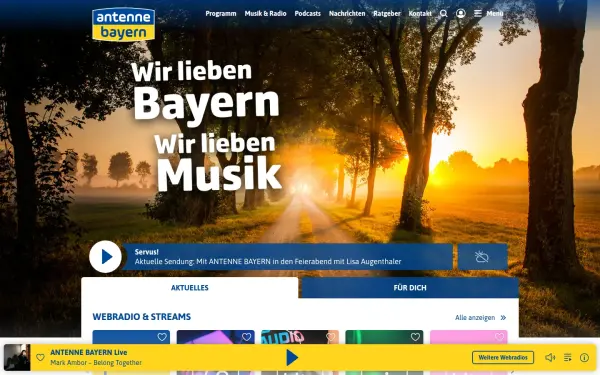This screenshot has width=600, height=375.
Task: Open the weather cloud icon button
Action: [x=483, y=257]
